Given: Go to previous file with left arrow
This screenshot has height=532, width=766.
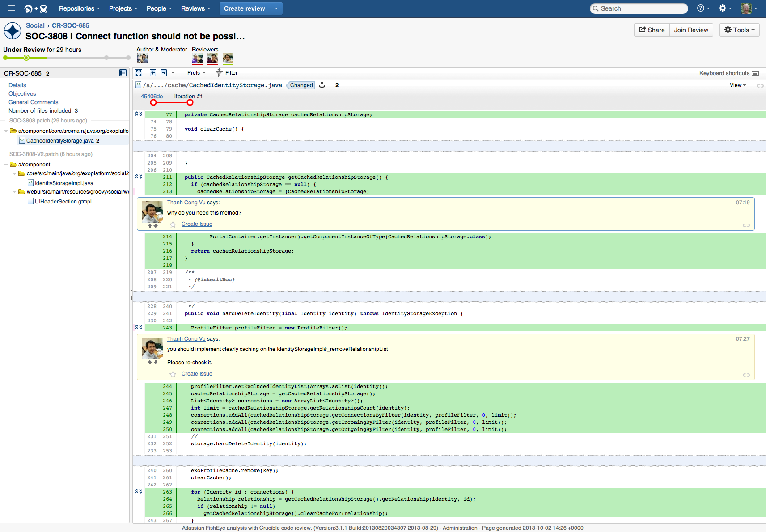Looking at the screenshot, I should tap(153, 73).
